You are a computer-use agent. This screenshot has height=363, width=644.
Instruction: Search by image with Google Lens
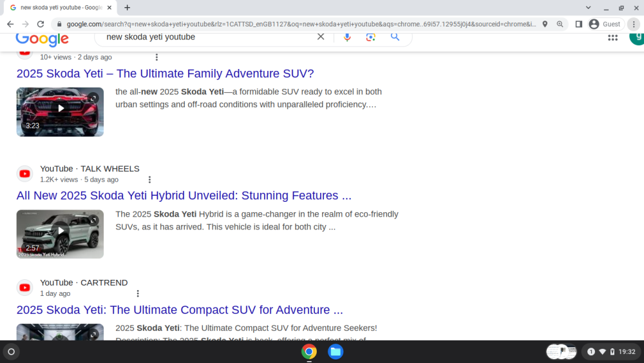pyautogui.click(x=370, y=37)
